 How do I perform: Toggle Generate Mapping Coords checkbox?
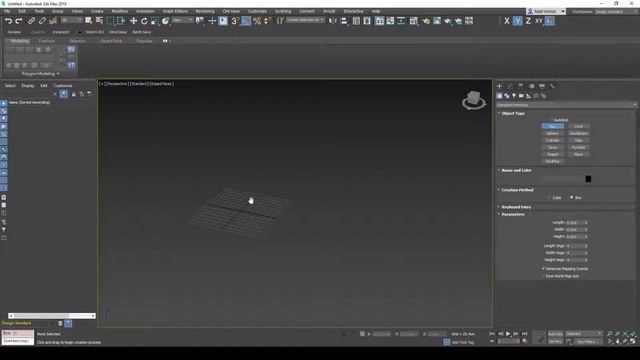tap(544, 269)
